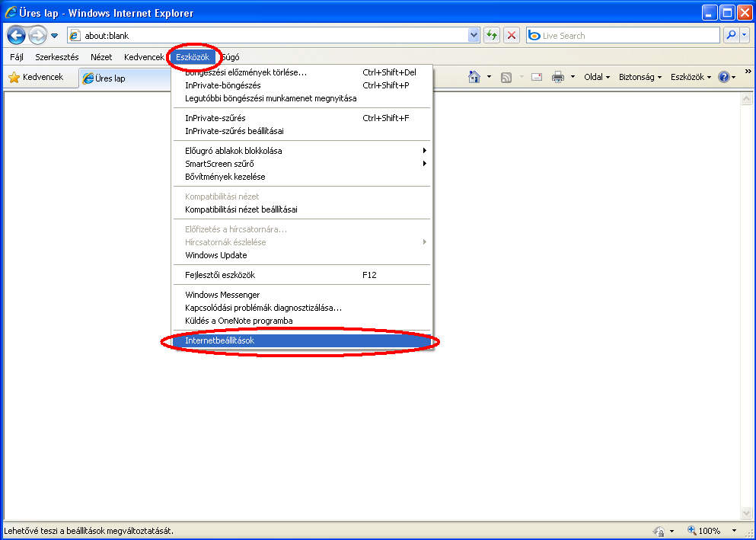Image resolution: width=756 pixels, height=540 pixels.
Task: Click the page icon in address bar
Action: tap(75, 35)
